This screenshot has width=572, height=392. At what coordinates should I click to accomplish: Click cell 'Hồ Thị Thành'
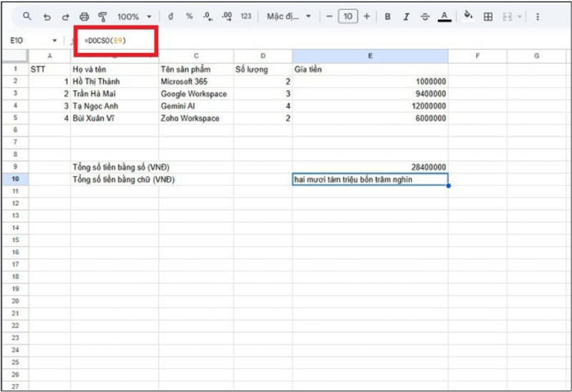click(x=114, y=82)
